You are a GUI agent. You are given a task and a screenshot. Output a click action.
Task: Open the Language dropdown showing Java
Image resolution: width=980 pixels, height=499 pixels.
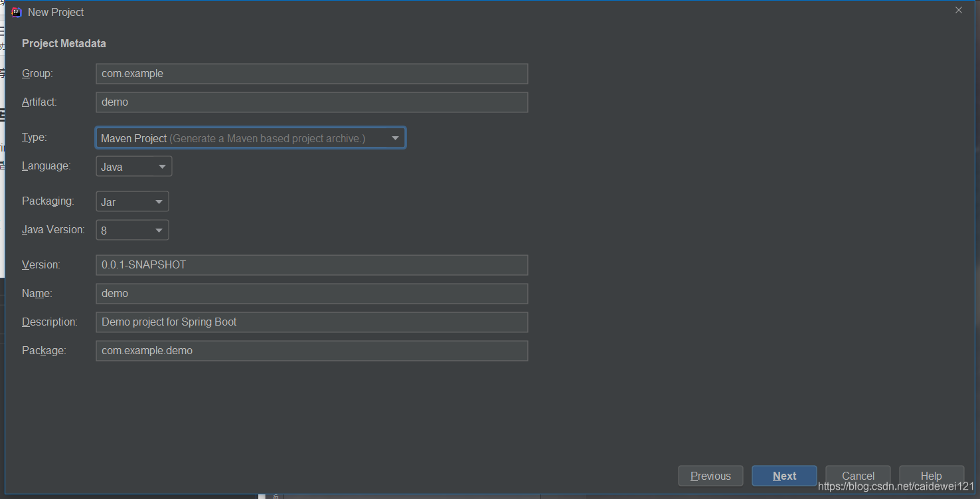point(133,166)
